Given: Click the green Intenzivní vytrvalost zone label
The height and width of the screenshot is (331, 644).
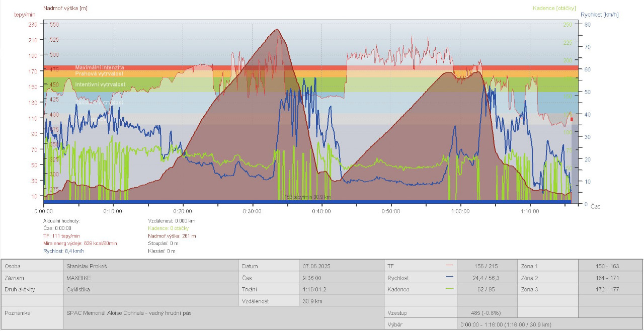Looking at the screenshot, I should tap(100, 85).
